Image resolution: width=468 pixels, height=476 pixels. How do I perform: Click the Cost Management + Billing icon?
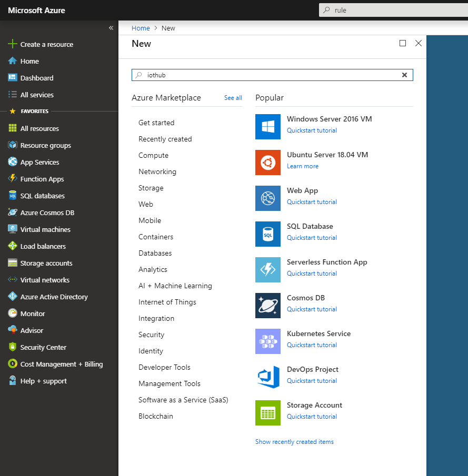[13, 364]
